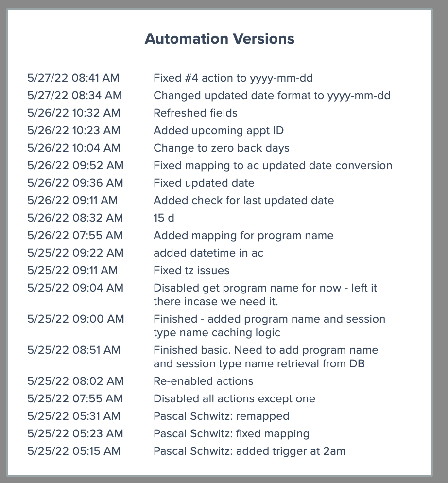Open the version labeled "15 d"
448x483 pixels.
(x=164, y=218)
